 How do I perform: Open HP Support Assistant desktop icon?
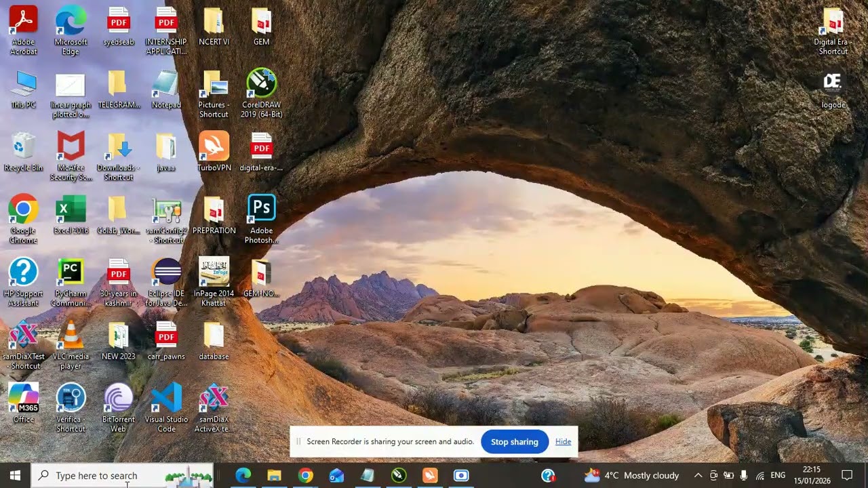click(x=23, y=283)
